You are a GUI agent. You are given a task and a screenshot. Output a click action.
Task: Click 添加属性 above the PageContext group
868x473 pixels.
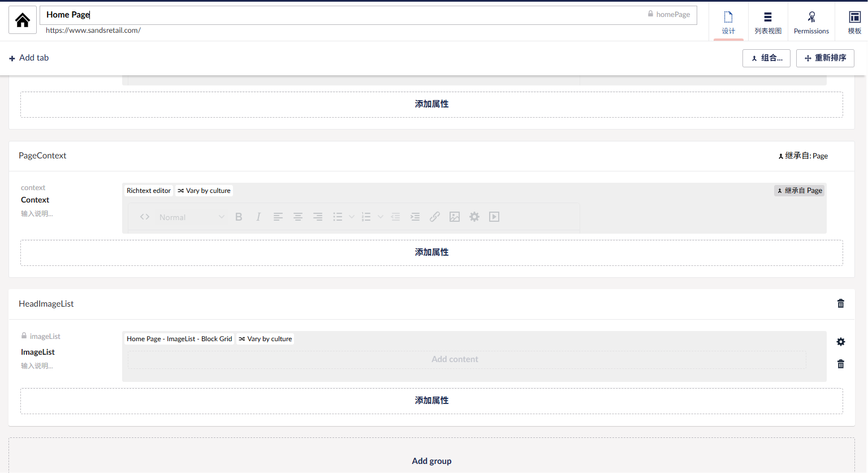pos(431,104)
